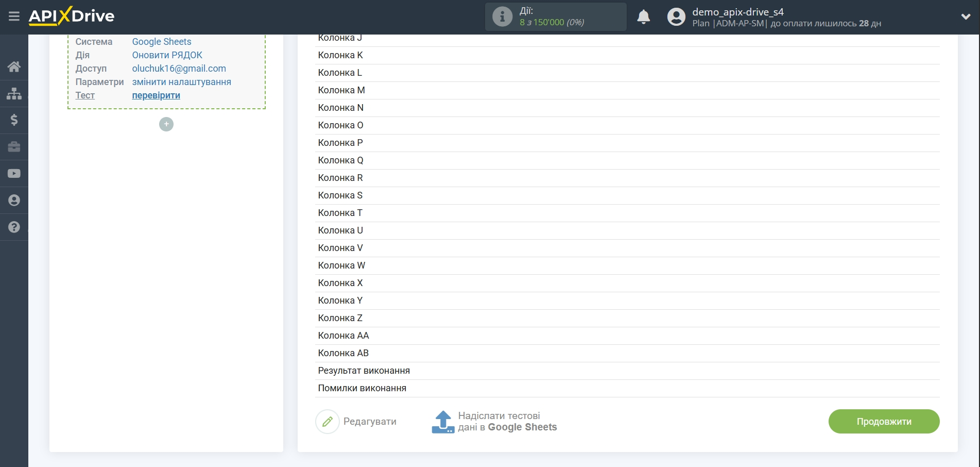Select the Колонка V row

627,248
